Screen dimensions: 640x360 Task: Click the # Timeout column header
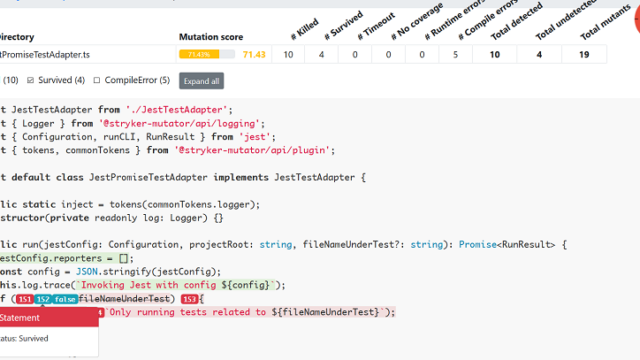pos(376,26)
